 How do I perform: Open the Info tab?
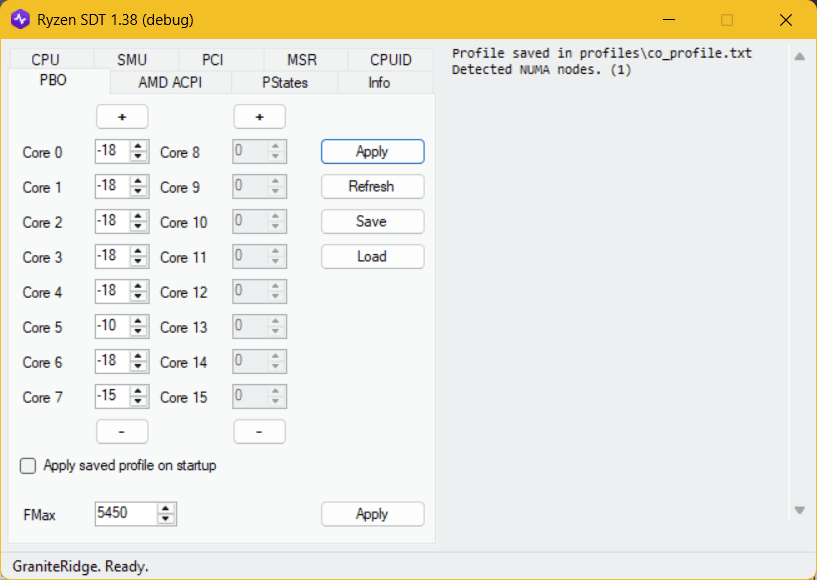tap(385, 82)
